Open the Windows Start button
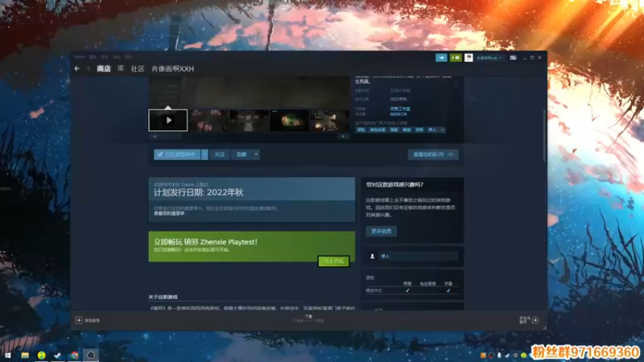 pyautogui.click(x=8, y=355)
